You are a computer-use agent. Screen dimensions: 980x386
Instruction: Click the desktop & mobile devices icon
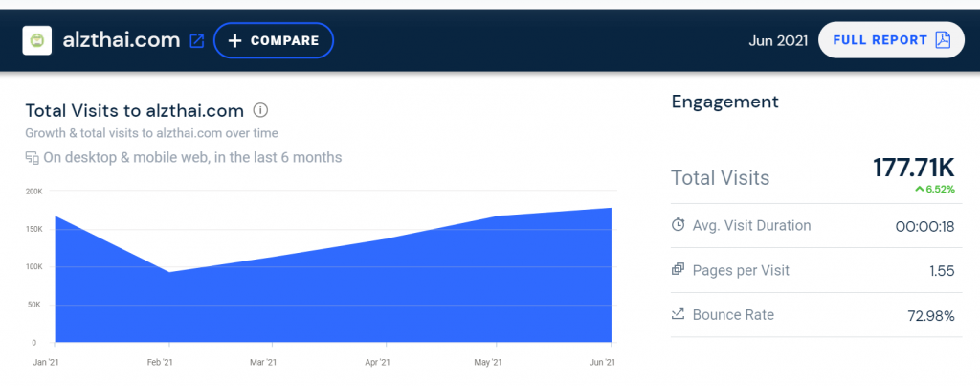point(32,158)
